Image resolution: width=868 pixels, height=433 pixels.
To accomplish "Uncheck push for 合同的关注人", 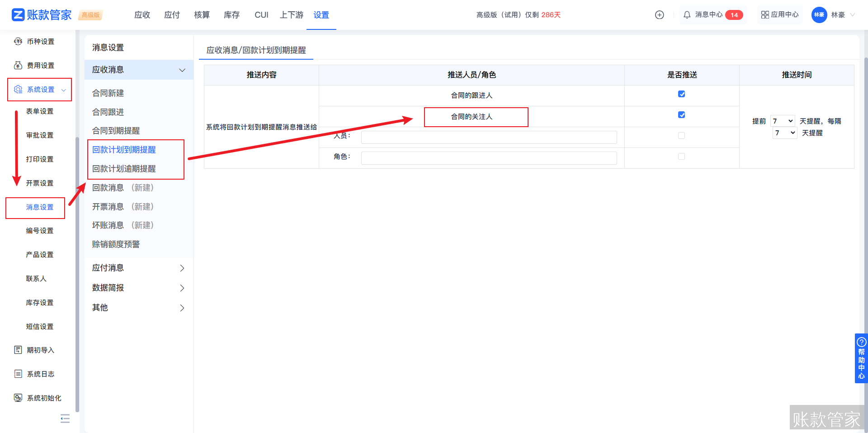I will 681,115.
